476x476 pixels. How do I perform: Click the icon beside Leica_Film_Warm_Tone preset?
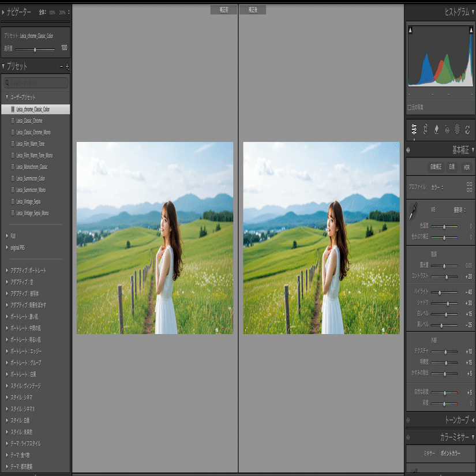pyautogui.click(x=13, y=144)
